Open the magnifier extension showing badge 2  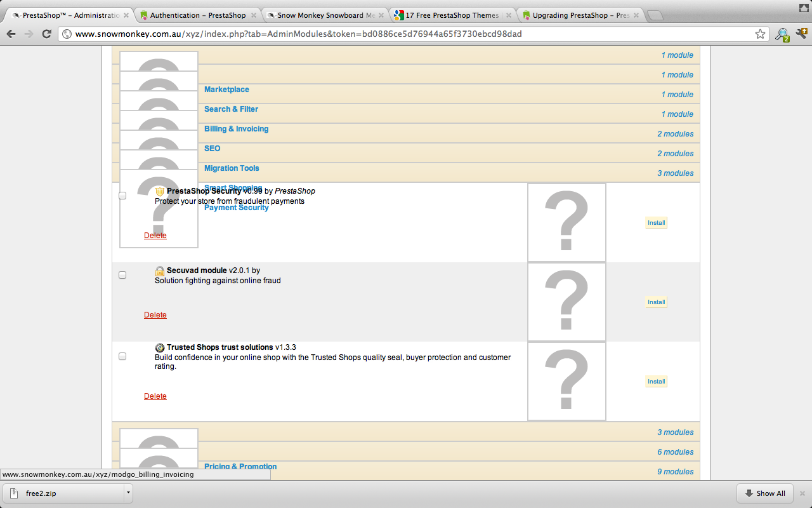pyautogui.click(x=782, y=34)
